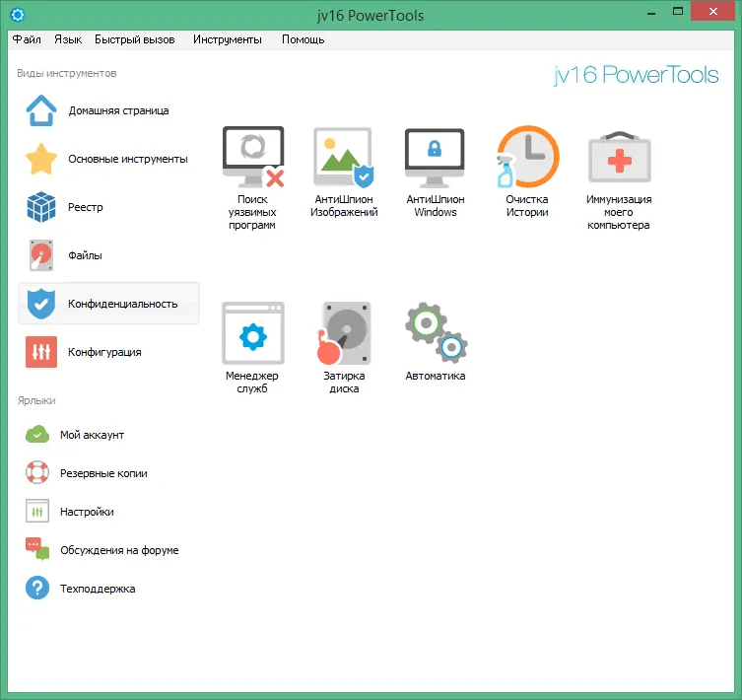Click the Автоматика caption

point(436,376)
